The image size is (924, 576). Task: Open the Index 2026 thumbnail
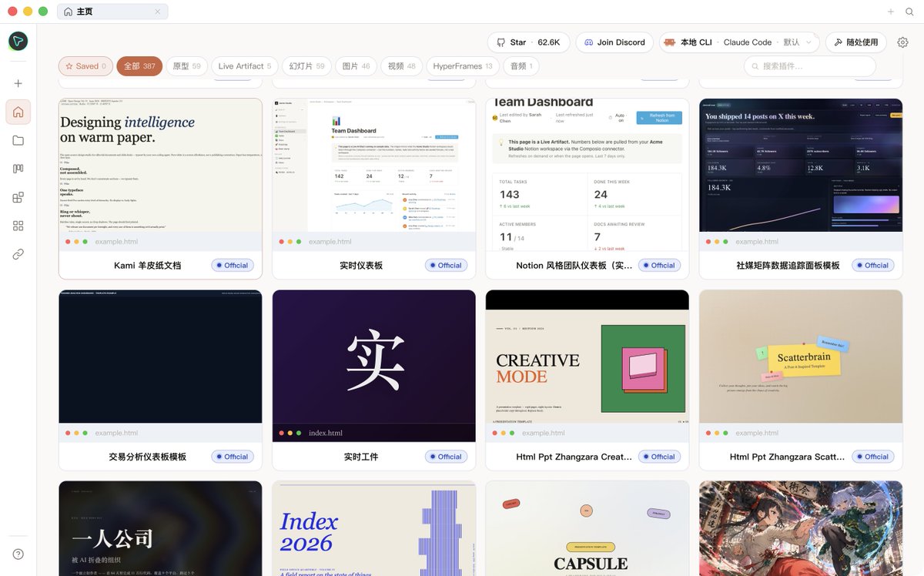click(x=374, y=528)
